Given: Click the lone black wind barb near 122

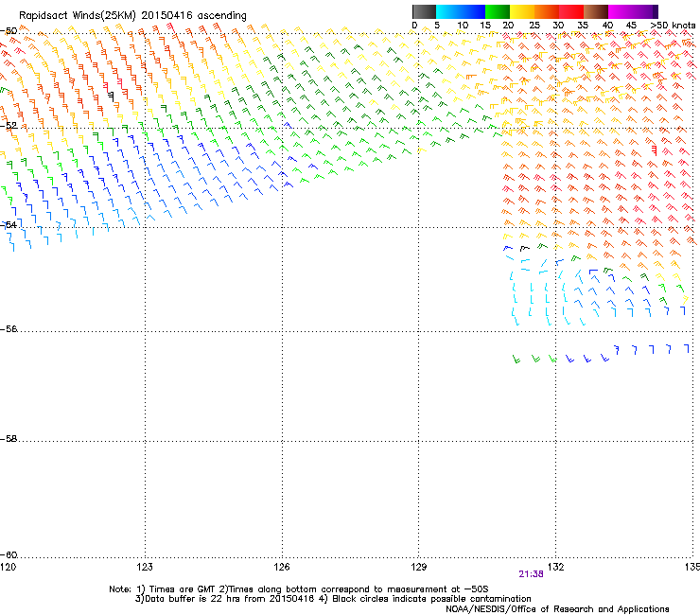Looking at the screenshot, I should point(111,96).
